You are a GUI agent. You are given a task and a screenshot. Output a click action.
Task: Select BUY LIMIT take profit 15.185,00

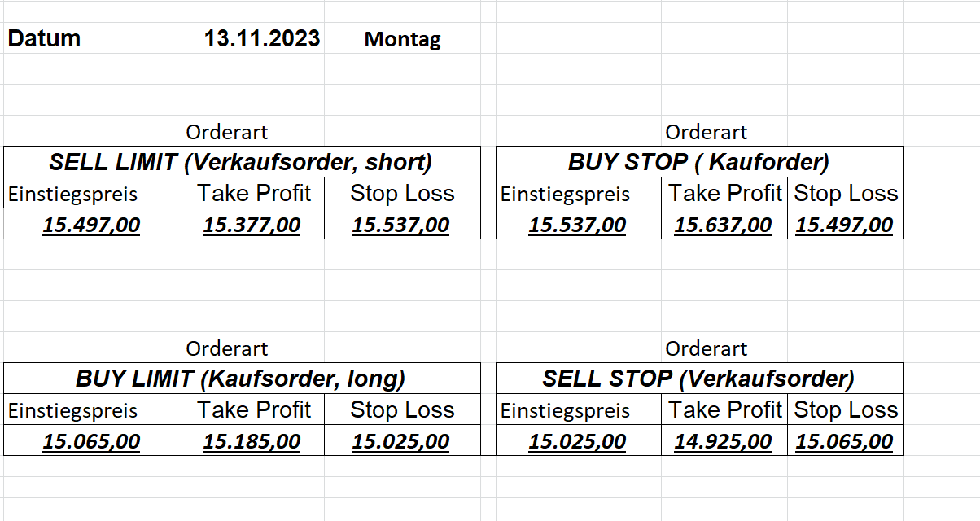(x=252, y=442)
